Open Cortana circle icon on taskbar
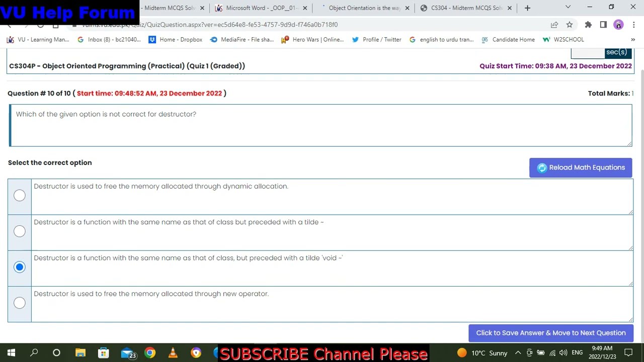Screen dimensions: 644x362 56,352
